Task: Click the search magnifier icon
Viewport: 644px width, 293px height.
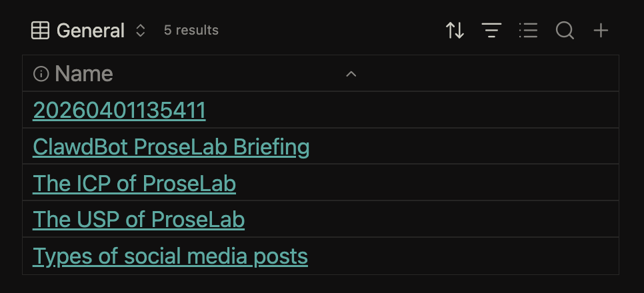Action: pyautogui.click(x=565, y=31)
